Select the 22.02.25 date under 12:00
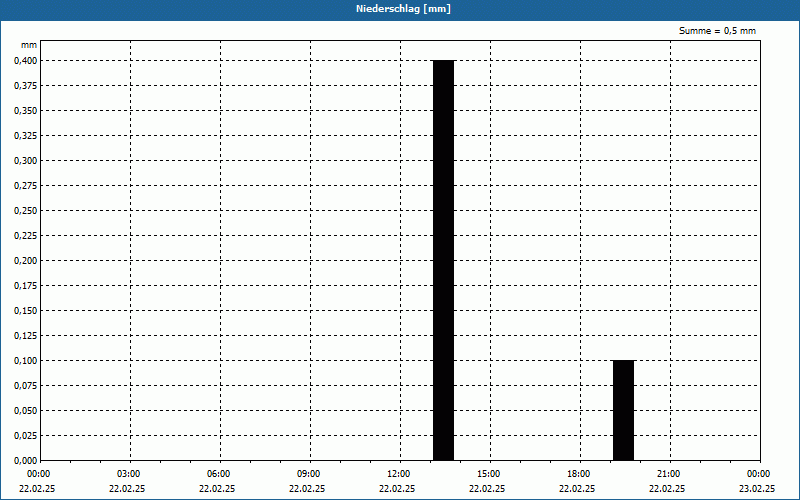The height and width of the screenshot is (500, 800). [x=397, y=489]
